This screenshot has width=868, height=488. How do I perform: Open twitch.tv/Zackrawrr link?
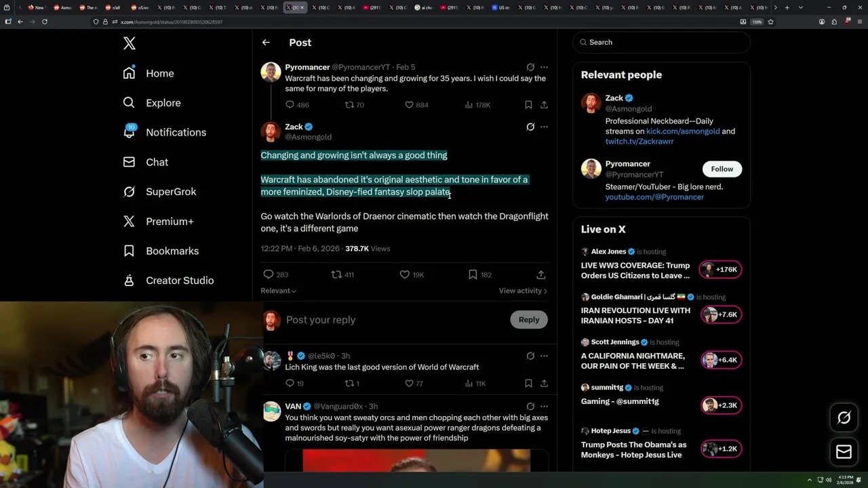(x=639, y=142)
